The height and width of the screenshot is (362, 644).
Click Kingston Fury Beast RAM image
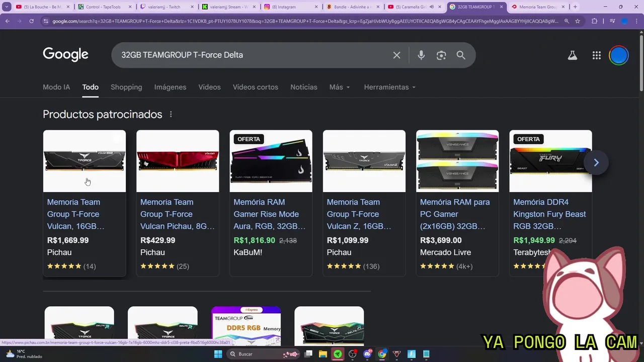pyautogui.click(x=550, y=161)
